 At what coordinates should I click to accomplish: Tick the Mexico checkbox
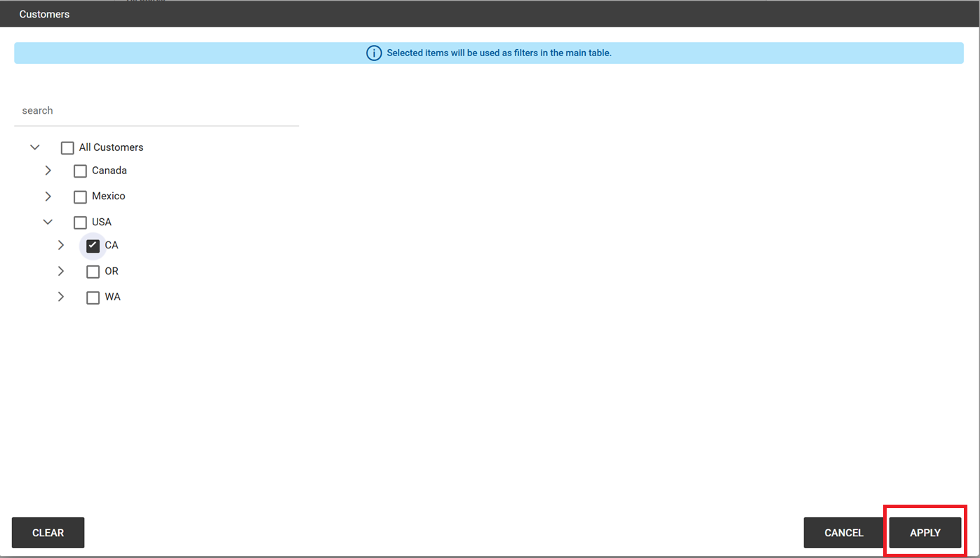point(80,197)
